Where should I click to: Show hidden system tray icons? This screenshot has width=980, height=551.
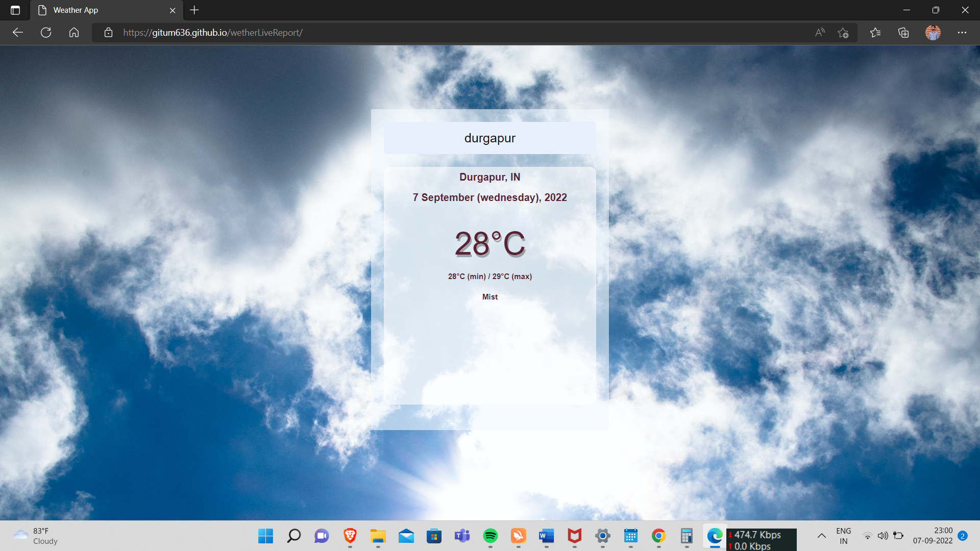point(821,536)
